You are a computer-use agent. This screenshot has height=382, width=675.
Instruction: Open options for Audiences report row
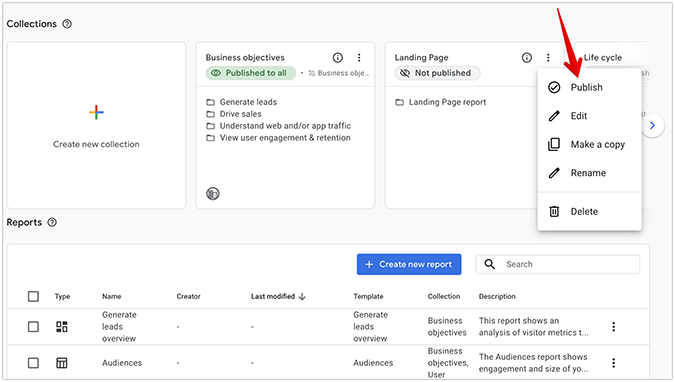[614, 363]
